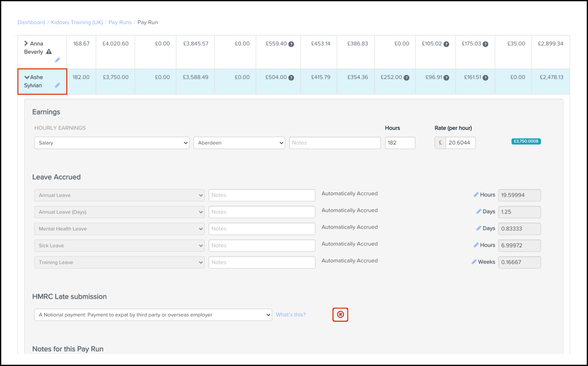This screenshot has width=588, height=366.
Task: Open the Aberdeen location dropdown
Action: click(x=239, y=143)
